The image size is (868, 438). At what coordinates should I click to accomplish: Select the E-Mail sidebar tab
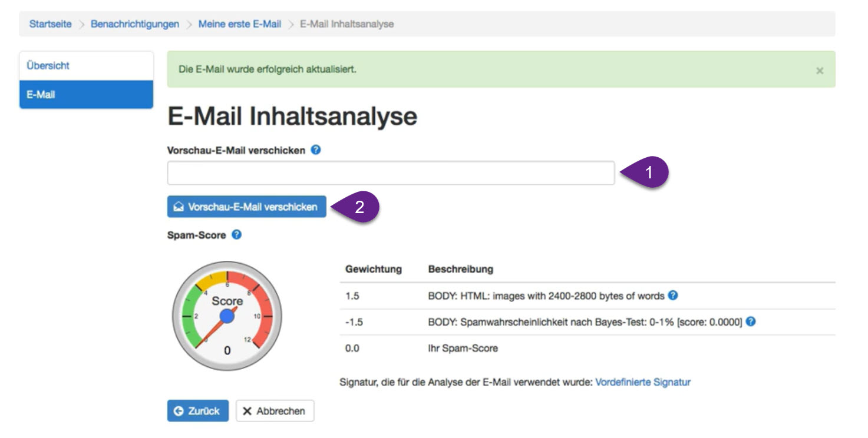(86, 94)
